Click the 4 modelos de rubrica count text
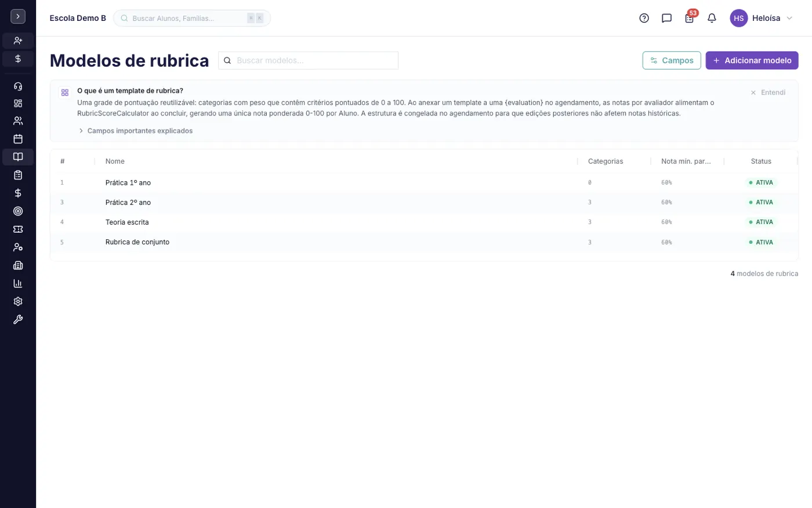812x508 pixels. pyautogui.click(x=764, y=273)
